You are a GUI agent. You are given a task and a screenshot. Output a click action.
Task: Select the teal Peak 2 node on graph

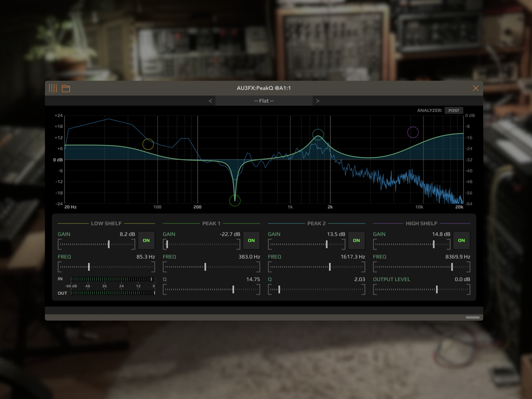click(x=318, y=135)
